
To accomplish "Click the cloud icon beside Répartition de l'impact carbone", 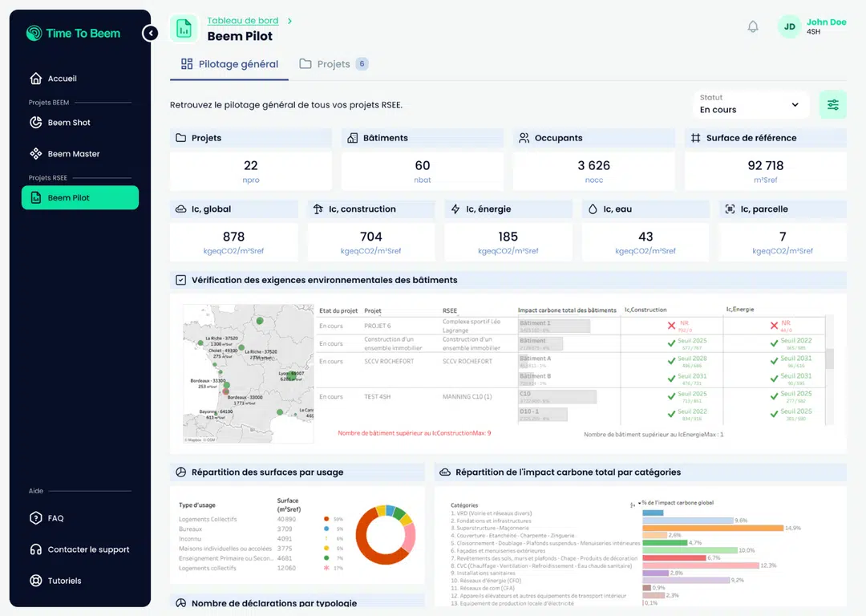I will pyautogui.click(x=444, y=472).
